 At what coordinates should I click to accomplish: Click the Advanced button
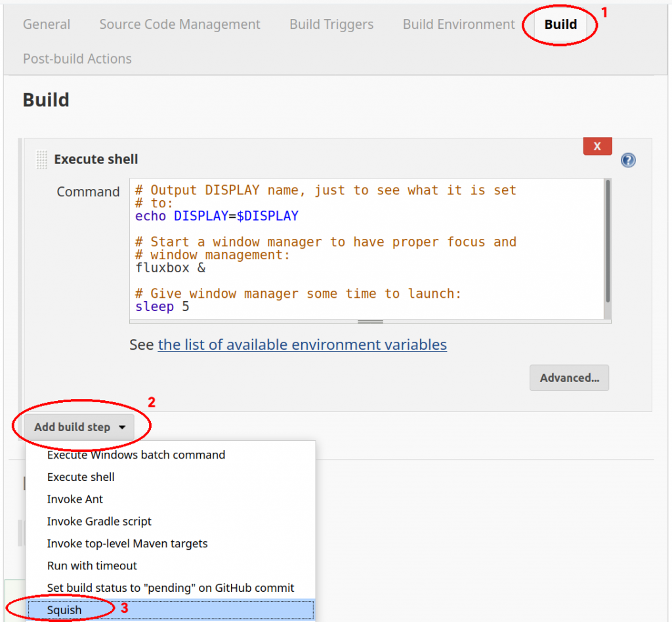point(568,377)
